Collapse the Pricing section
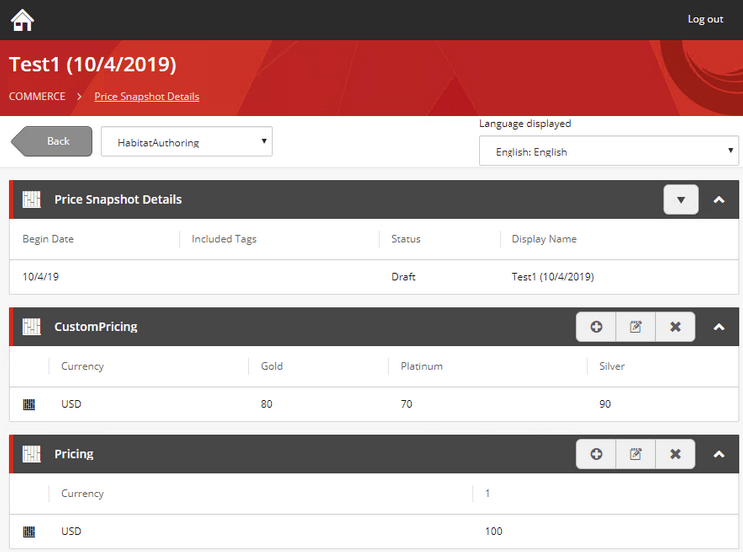Viewport: 743px width, 552px height. [719, 454]
